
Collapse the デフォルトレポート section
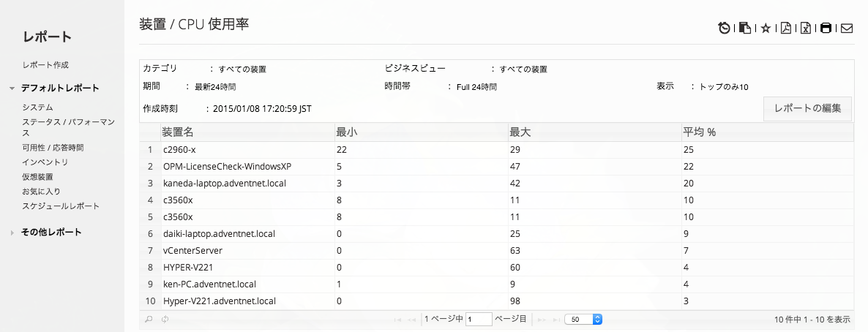[x=12, y=88]
